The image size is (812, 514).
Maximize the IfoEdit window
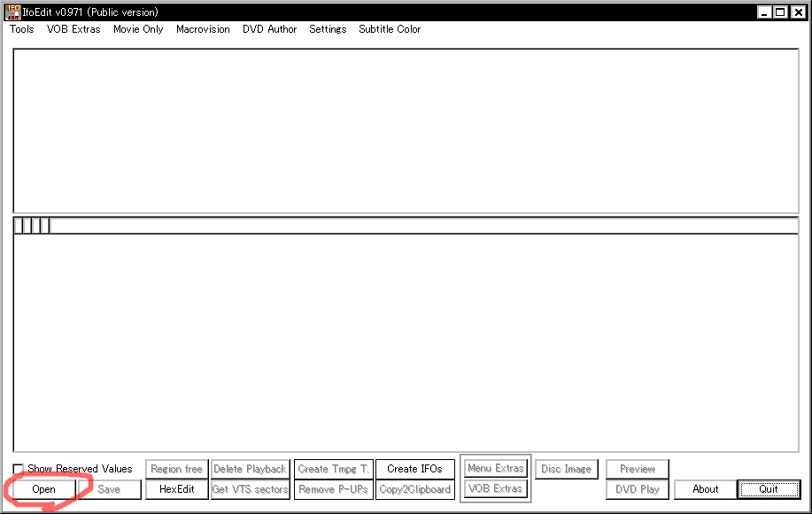(x=780, y=12)
